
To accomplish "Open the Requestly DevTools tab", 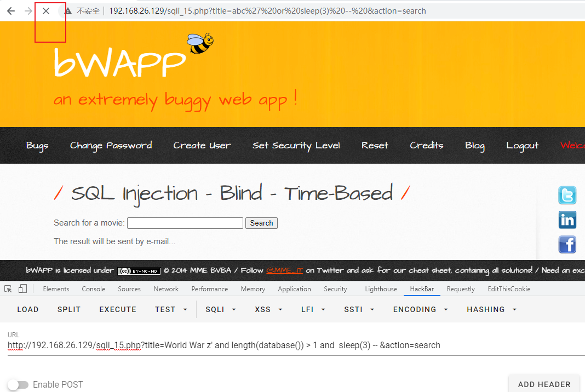I will [461, 289].
